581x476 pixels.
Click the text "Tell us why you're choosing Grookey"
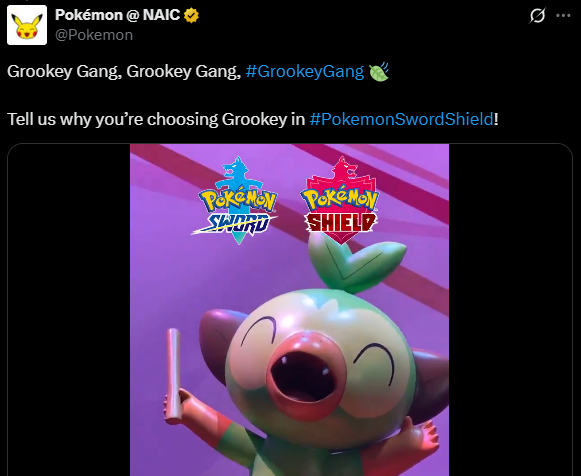147,119
